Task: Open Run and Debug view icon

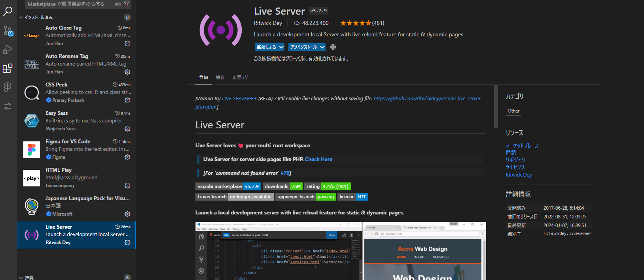Action: (8, 50)
